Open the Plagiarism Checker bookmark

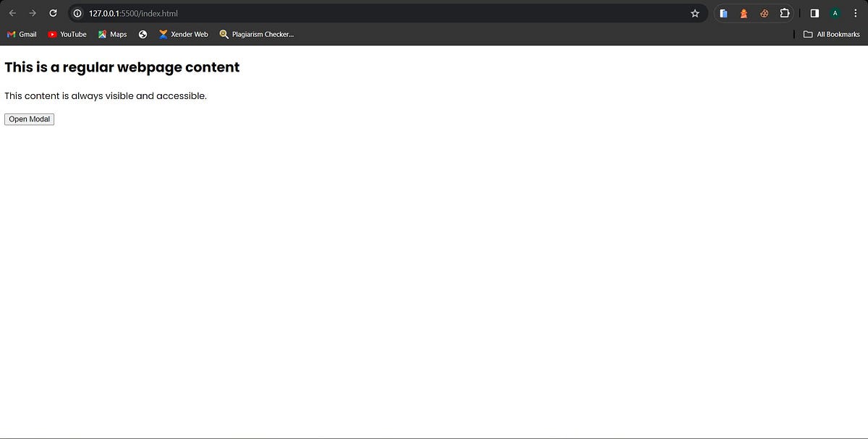click(257, 34)
